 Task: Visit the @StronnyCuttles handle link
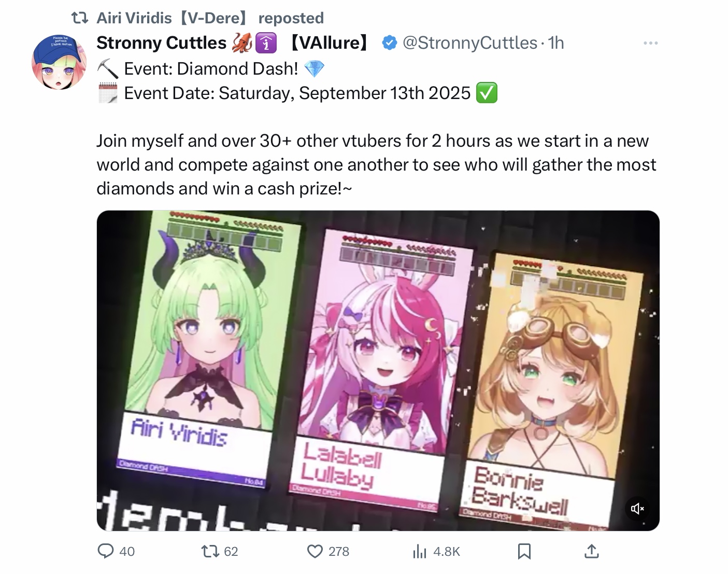pos(470,43)
